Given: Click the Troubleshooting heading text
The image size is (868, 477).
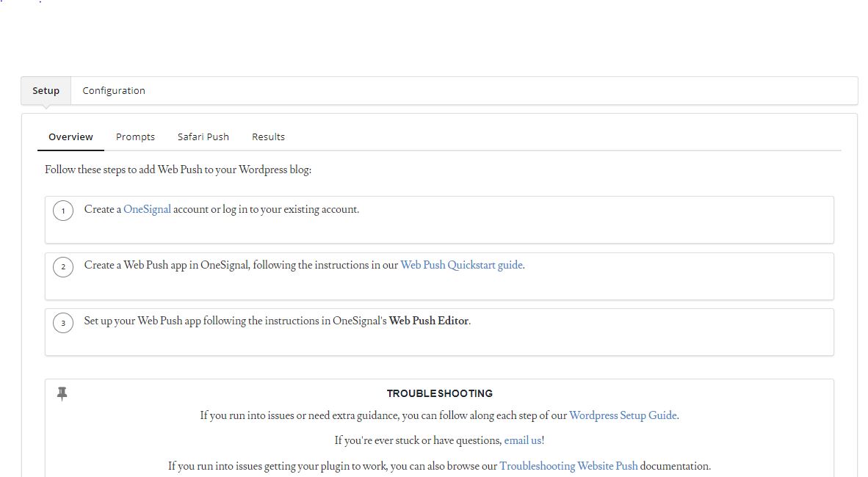Looking at the screenshot, I should point(440,393).
